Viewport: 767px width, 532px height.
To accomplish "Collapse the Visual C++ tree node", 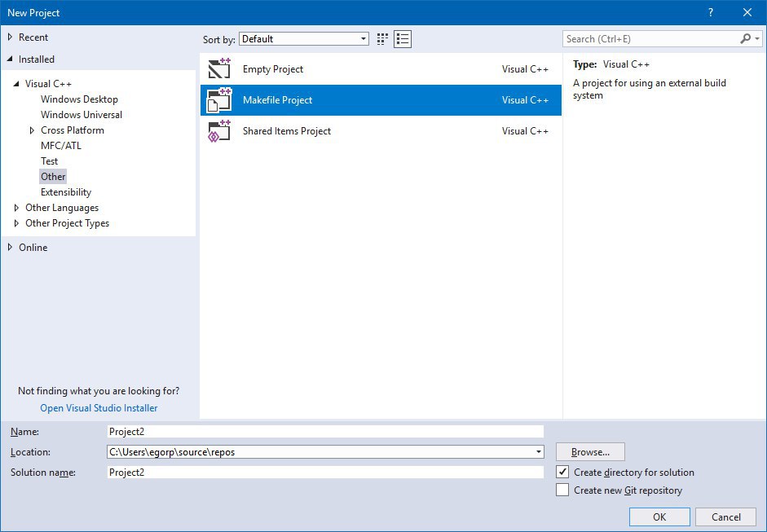I will (x=16, y=84).
